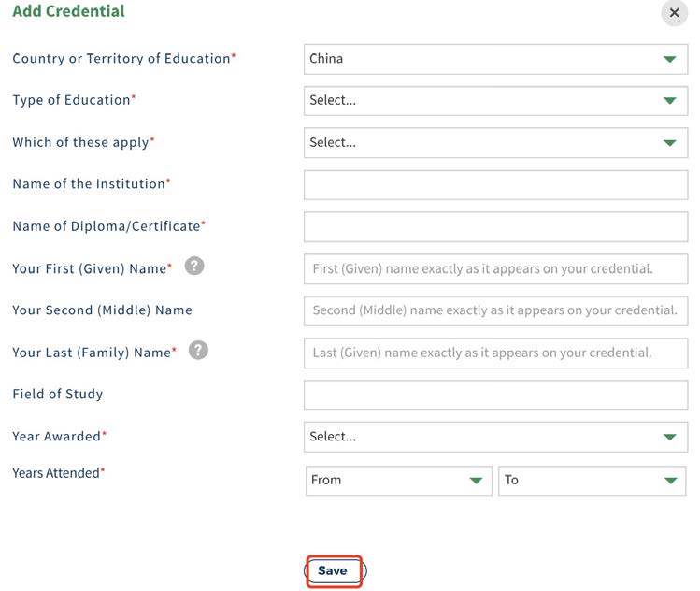Expand the Type of Education dropdown
700x591 pixels.
(x=495, y=101)
